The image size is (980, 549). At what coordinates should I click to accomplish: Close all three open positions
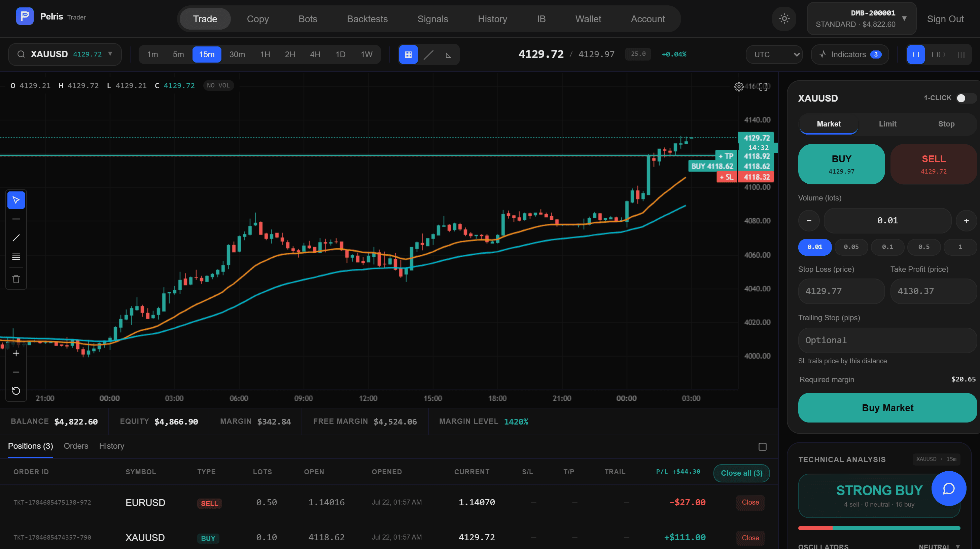[x=741, y=473]
